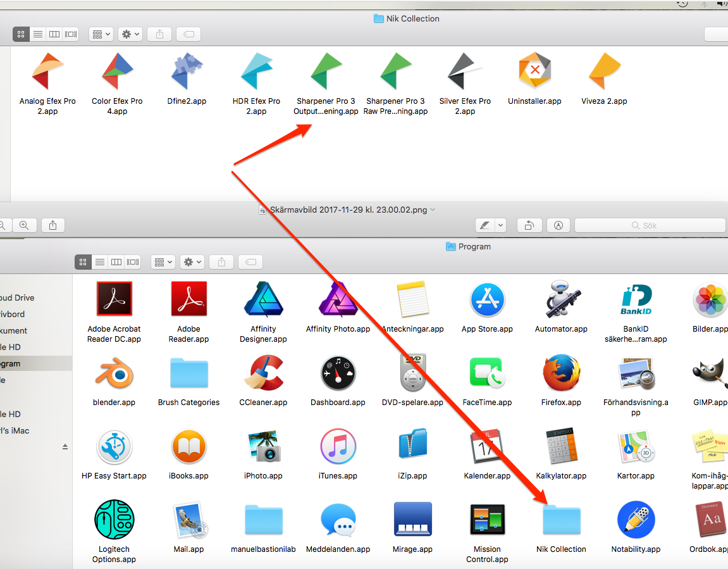Image resolution: width=728 pixels, height=569 pixels.
Task: Select the App Store.app icon
Action: [487, 299]
